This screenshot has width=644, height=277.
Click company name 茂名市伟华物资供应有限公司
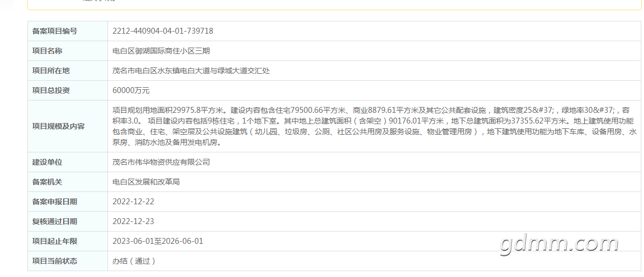click(x=161, y=162)
